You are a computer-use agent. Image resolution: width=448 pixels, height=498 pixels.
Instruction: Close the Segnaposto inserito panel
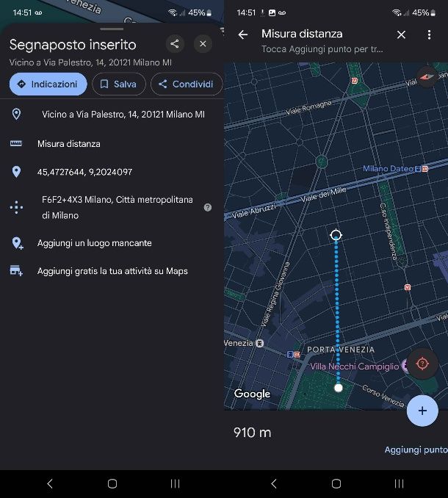(203, 44)
